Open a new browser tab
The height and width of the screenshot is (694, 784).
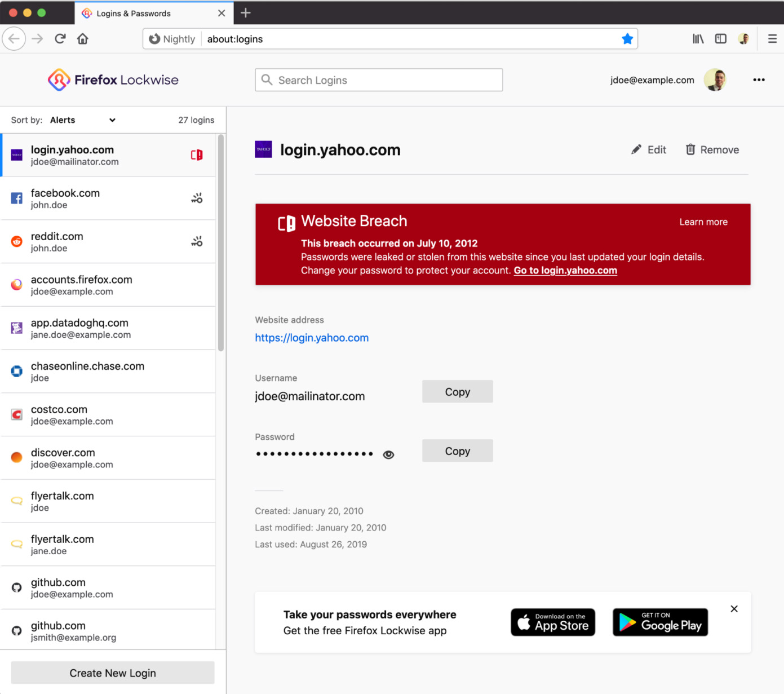[x=246, y=13]
